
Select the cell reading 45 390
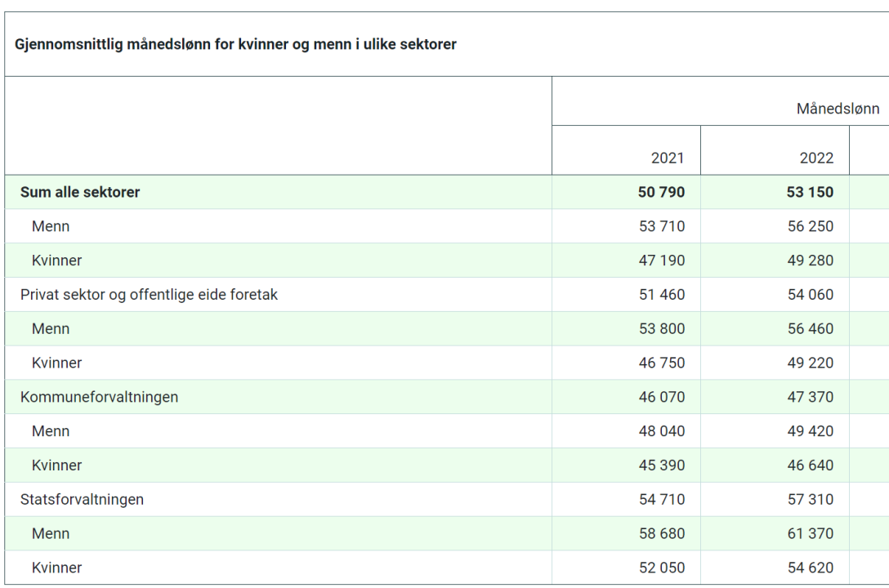click(x=662, y=465)
